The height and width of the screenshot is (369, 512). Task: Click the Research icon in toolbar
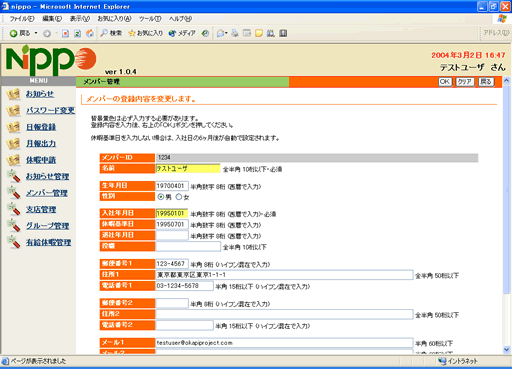coord(271,33)
